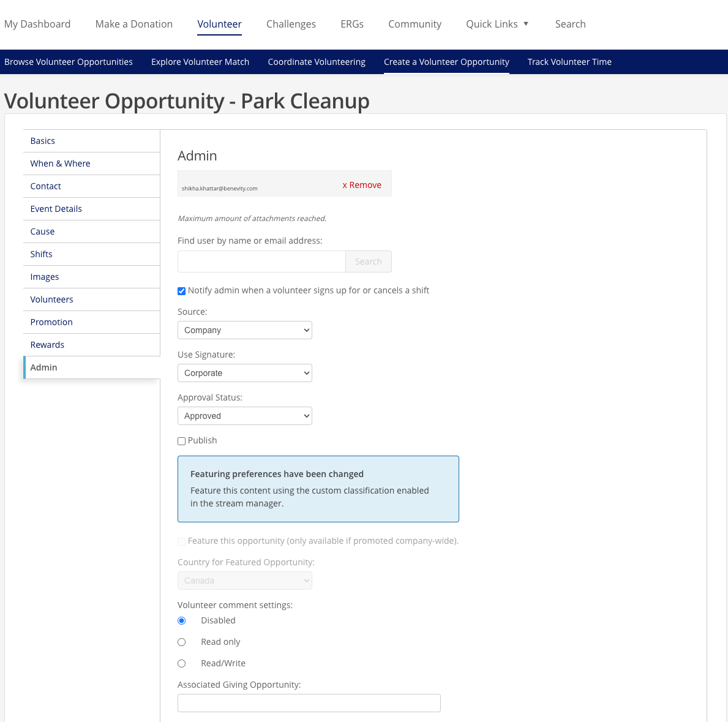The image size is (728, 722).
Task: Switch to the Basics section
Action: [x=91, y=141]
